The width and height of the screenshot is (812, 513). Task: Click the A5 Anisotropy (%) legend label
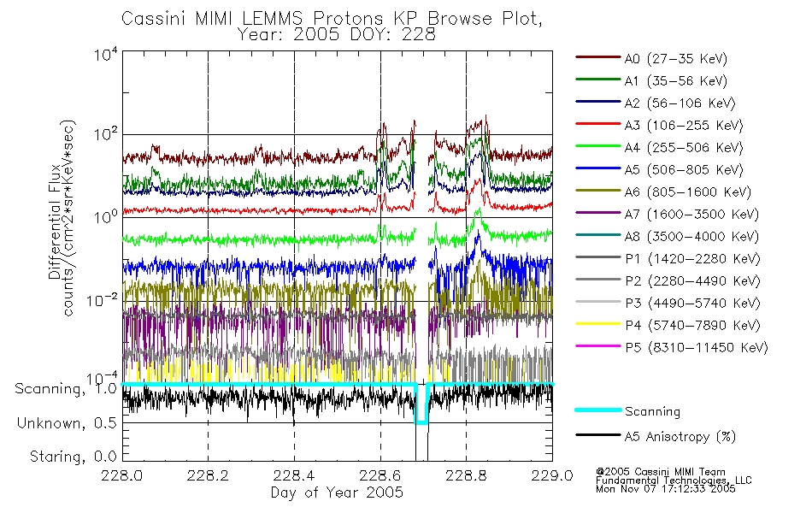[x=680, y=437]
